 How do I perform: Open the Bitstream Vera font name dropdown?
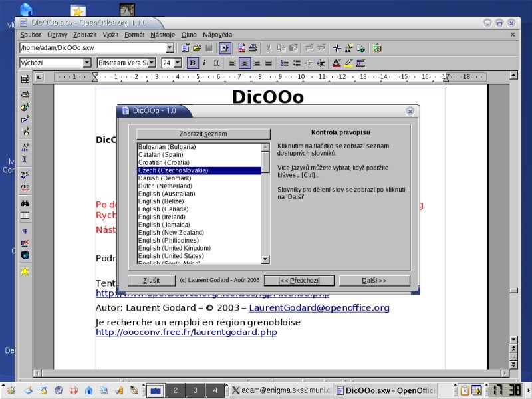pyautogui.click(x=152, y=63)
